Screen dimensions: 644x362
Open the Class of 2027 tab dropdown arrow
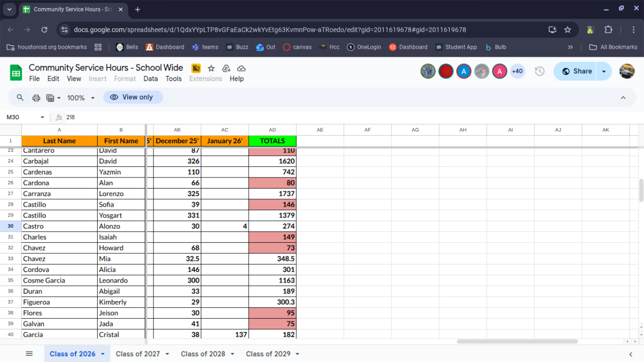click(x=167, y=354)
